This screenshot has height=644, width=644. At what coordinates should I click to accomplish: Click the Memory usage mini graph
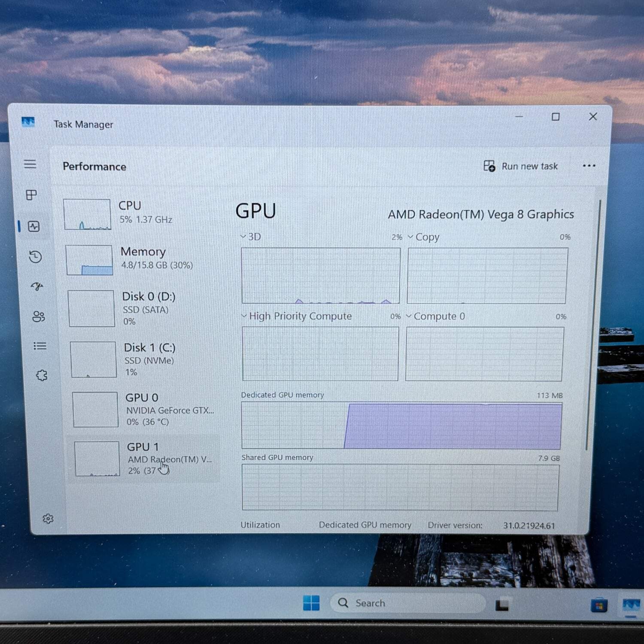tap(89, 260)
